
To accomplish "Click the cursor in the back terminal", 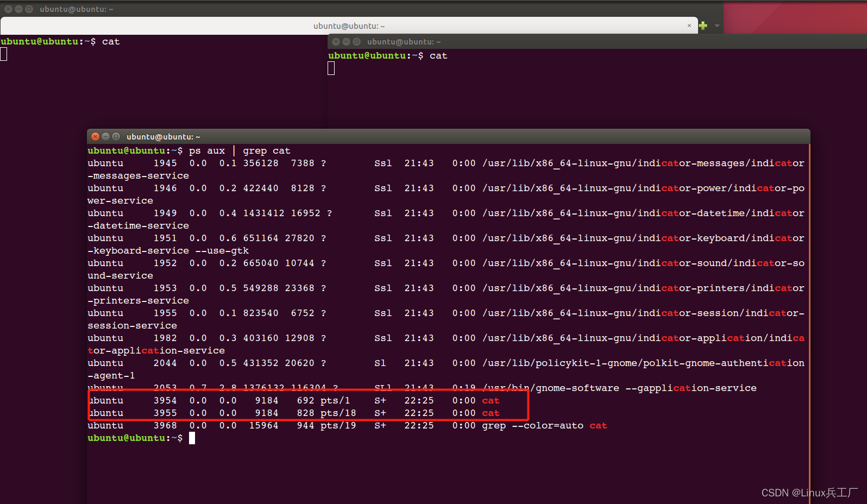I will [x=4, y=54].
